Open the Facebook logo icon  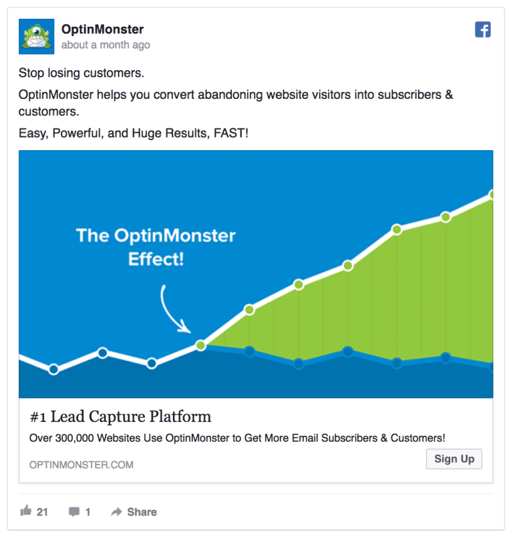(x=483, y=29)
